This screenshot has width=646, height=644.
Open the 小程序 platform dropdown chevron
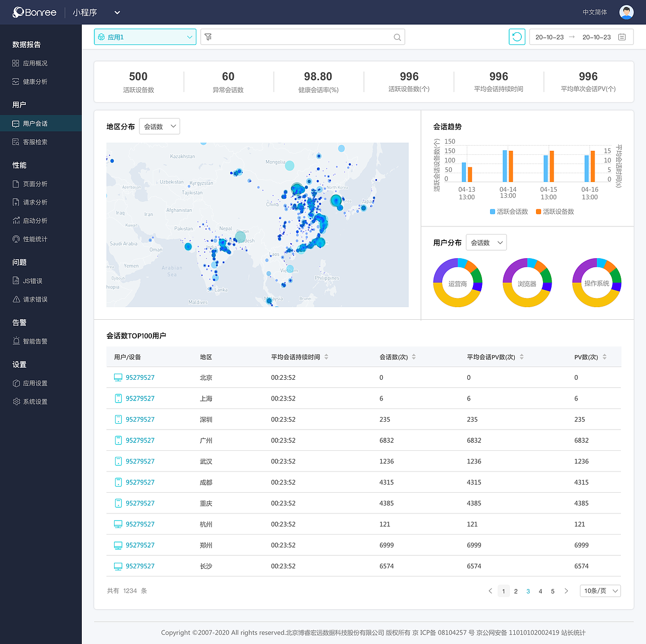click(x=117, y=13)
